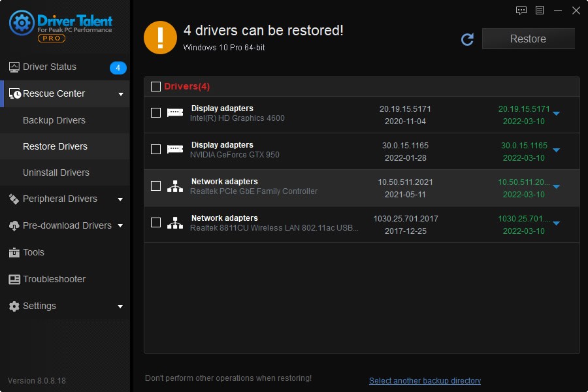Collapse the Rescue Center section arrow
The height and width of the screenshot is (392, 588).
click(120, 94)
